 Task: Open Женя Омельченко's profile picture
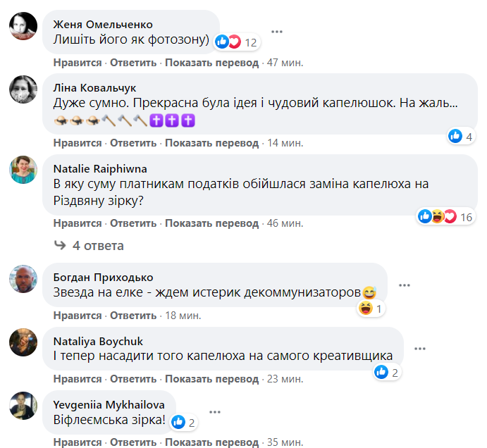[x=23, y=25]
